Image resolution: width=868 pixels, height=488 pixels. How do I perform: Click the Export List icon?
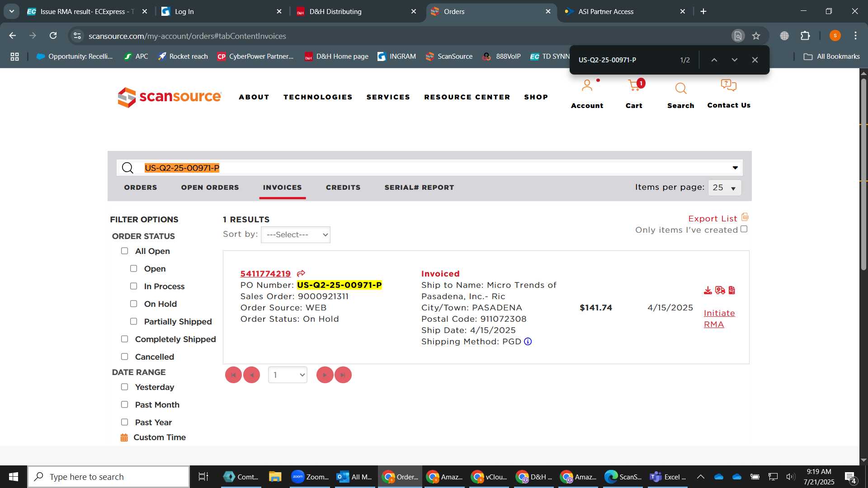pos(745,217)
